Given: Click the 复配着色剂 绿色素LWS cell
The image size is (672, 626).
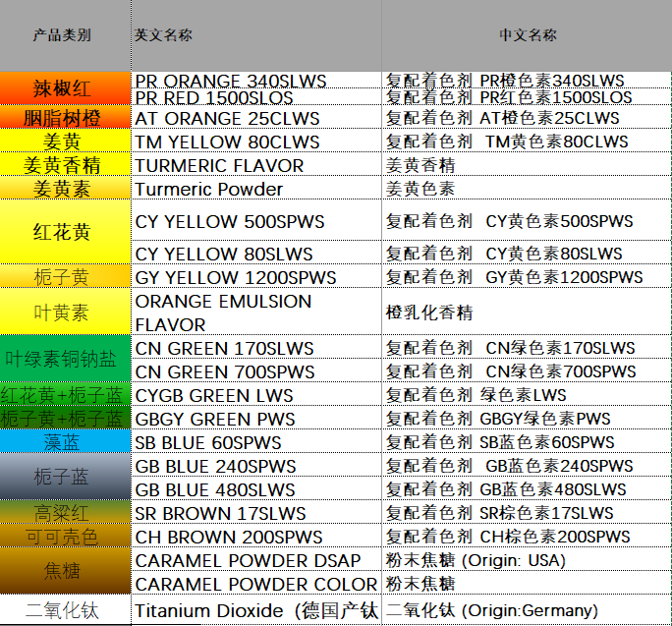Looking at the screenshot, I should coord(527,394).
